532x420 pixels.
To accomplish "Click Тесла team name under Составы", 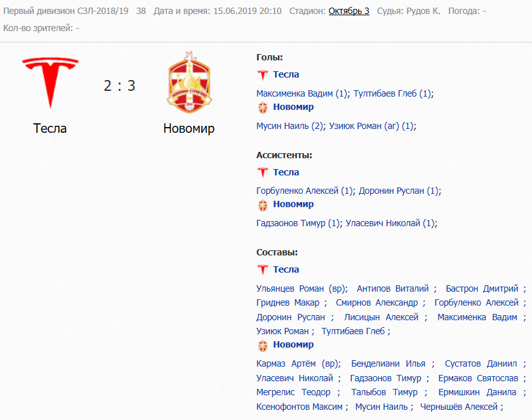I will 286,269.
